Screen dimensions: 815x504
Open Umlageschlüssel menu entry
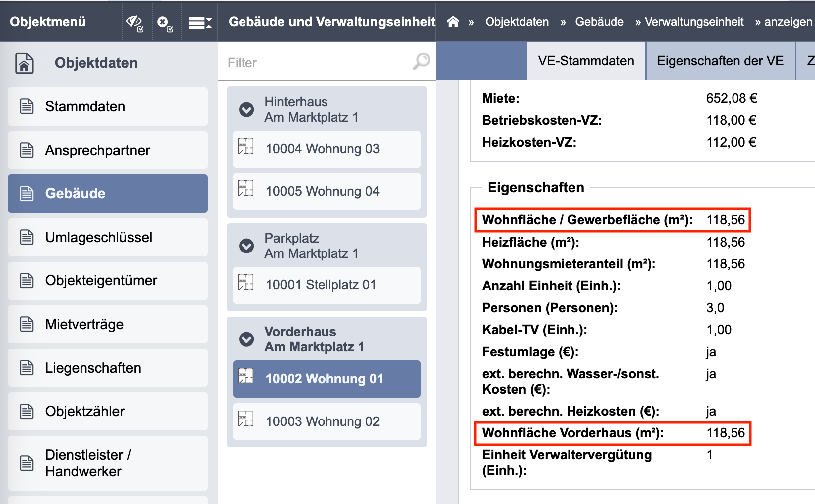108,237
